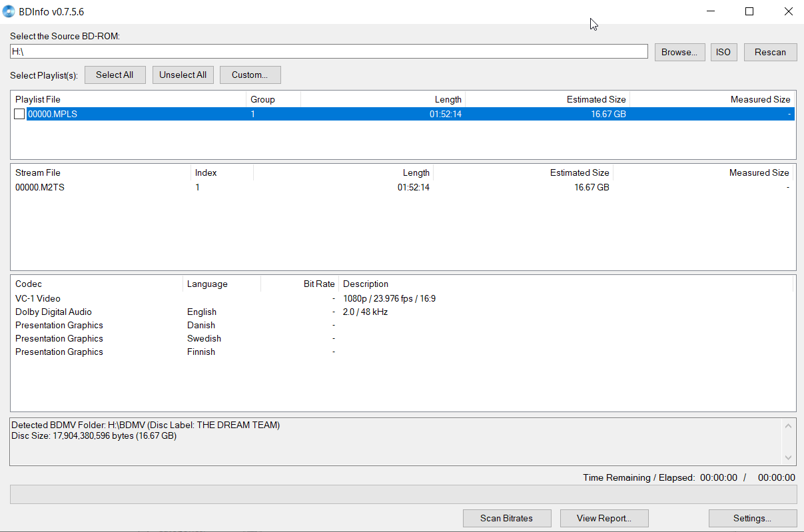Close the BDInfo window

click(x=788, y=11)
